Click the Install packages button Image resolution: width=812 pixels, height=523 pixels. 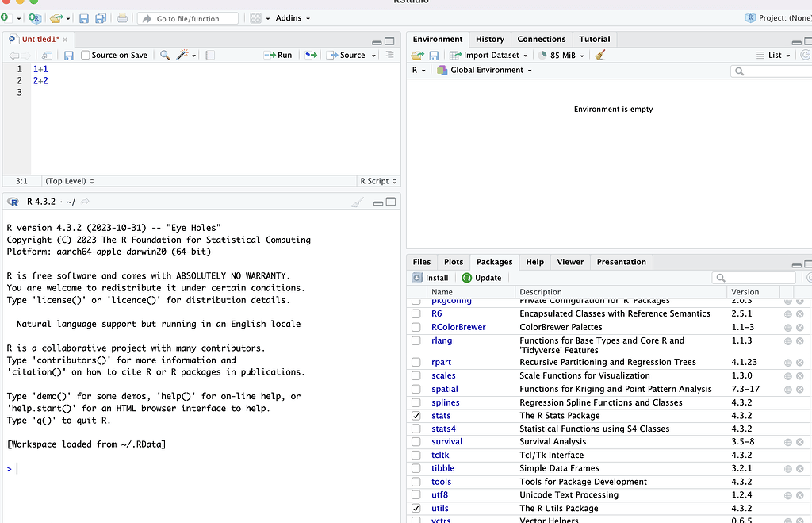[431, 278]
